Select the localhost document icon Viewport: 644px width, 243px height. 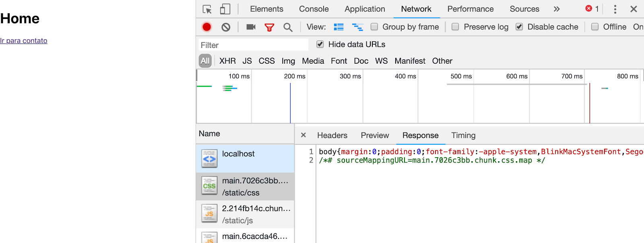pyautogui.click(x=209, y=159)
